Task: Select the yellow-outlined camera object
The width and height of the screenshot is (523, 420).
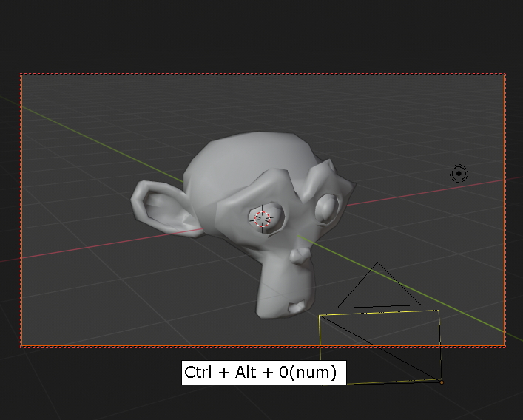Action: point(380,347)
